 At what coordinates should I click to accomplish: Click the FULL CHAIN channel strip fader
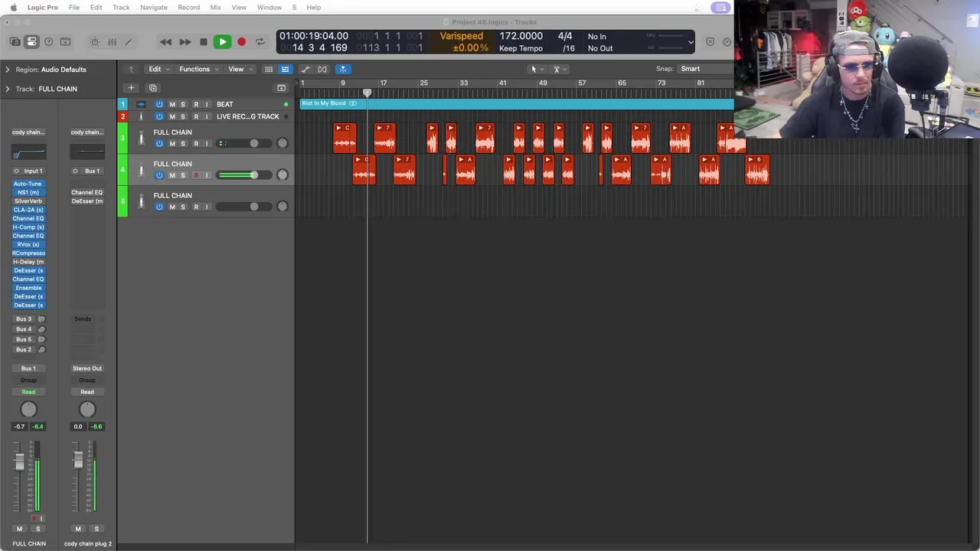[x=19, y=461]
